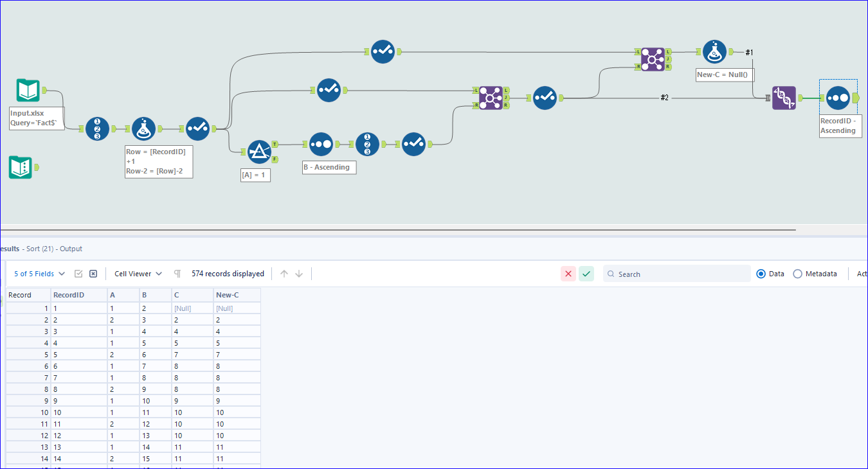Open the Formula tool computing Row = [RecordID]+1

143,128
